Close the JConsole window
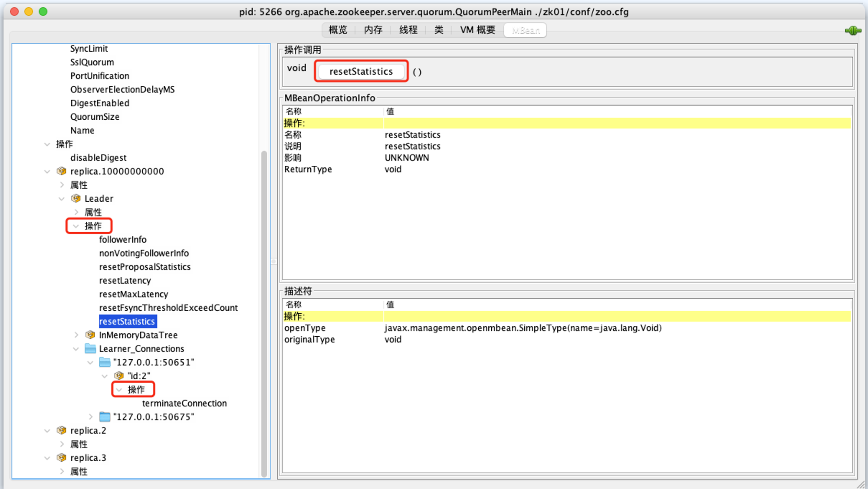868x489 pixels. click(14, 11)
